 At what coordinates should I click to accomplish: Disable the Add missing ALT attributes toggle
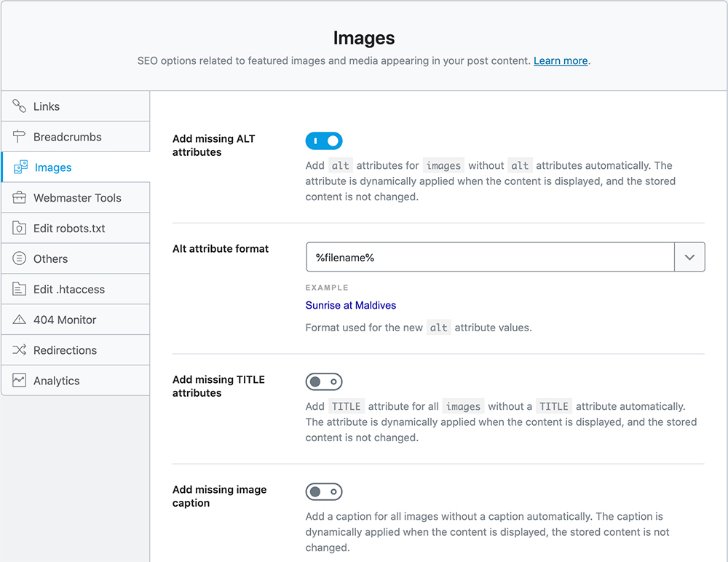coord(323,140)
